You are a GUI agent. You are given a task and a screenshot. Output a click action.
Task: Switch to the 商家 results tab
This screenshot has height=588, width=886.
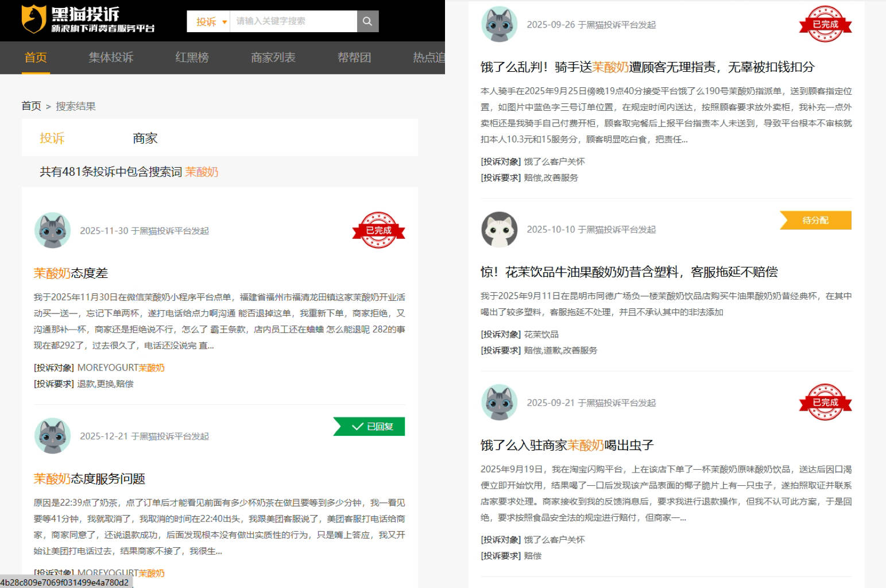tap(145, 138)
